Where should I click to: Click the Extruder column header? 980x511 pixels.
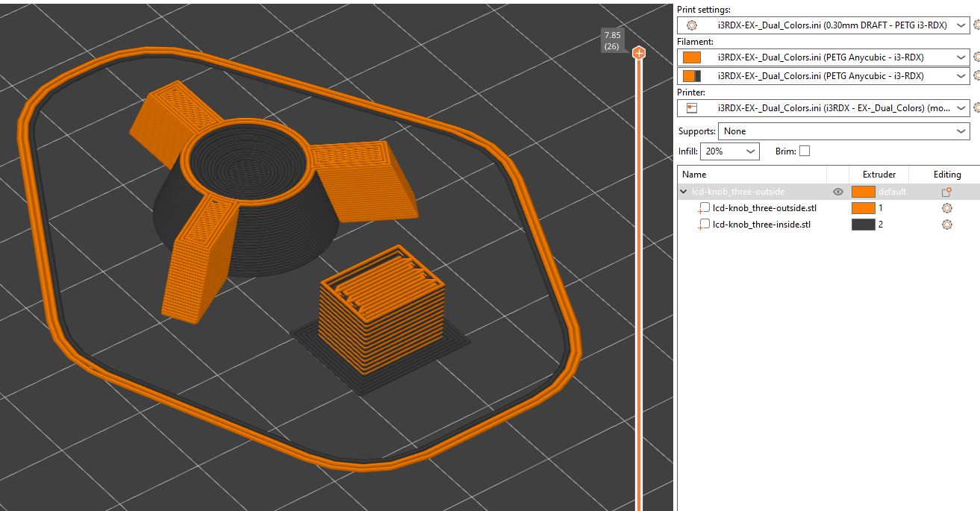pos(878,175)
